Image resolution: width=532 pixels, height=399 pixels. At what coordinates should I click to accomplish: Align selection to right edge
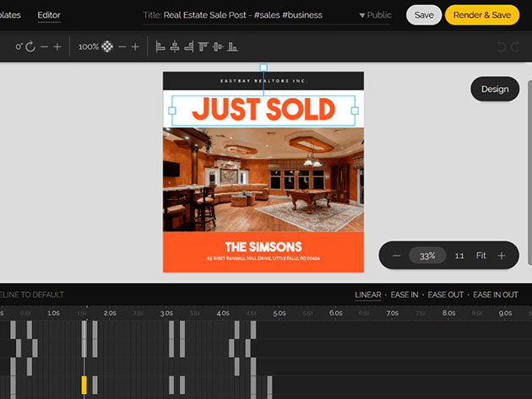[189, 47]
